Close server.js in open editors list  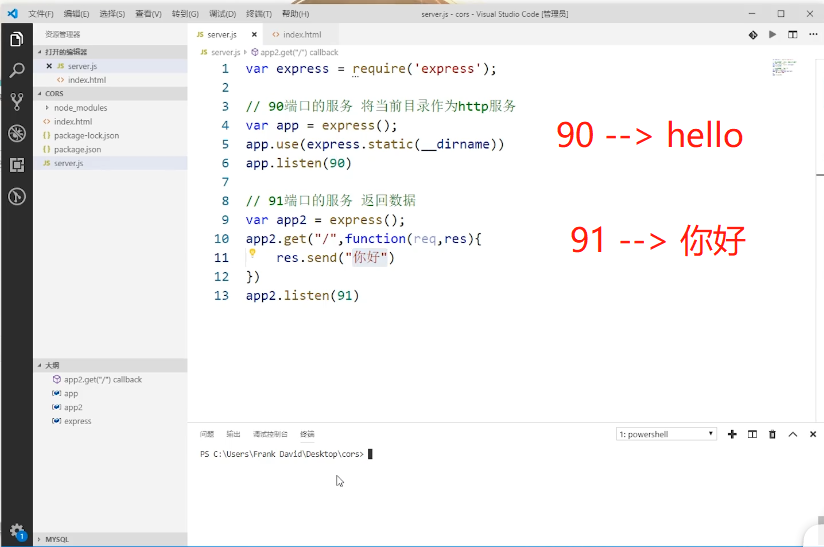click(x=49, y=66)
